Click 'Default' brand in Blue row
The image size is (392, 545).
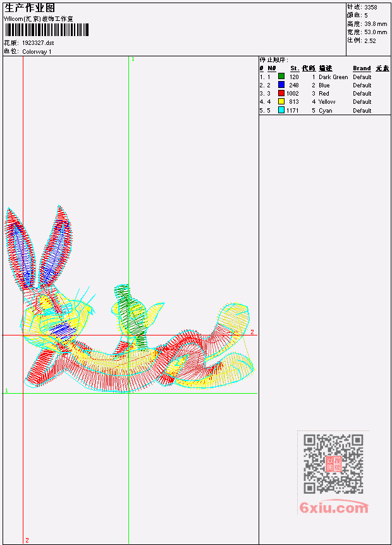(x=362, y=85)
